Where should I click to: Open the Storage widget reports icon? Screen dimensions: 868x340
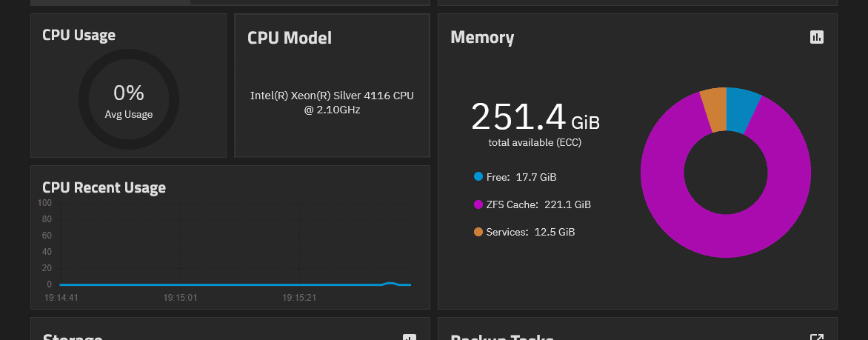410,337
